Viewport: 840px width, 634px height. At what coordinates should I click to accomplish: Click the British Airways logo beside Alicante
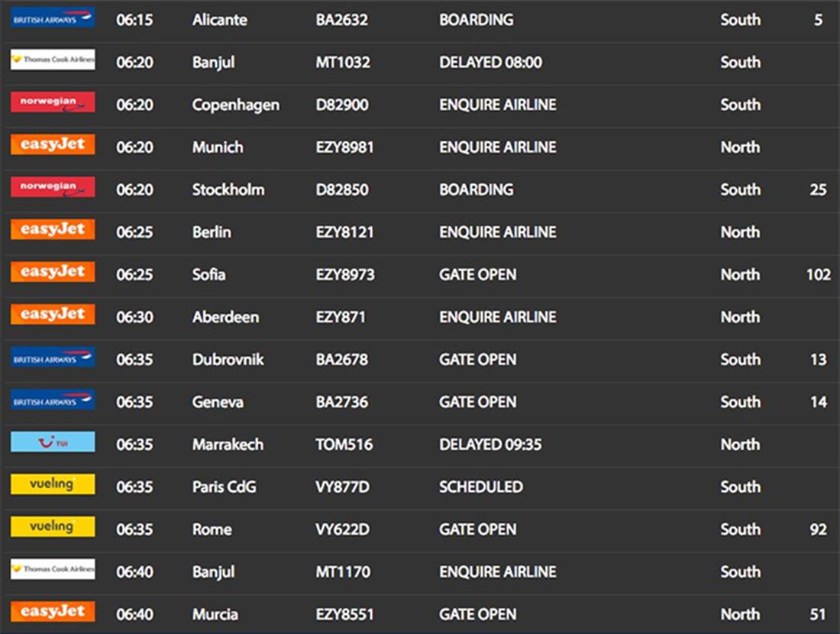(x=53, y=18)
